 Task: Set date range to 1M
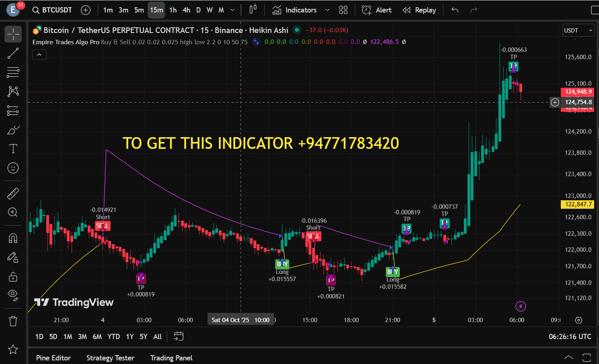pos(68,337)
